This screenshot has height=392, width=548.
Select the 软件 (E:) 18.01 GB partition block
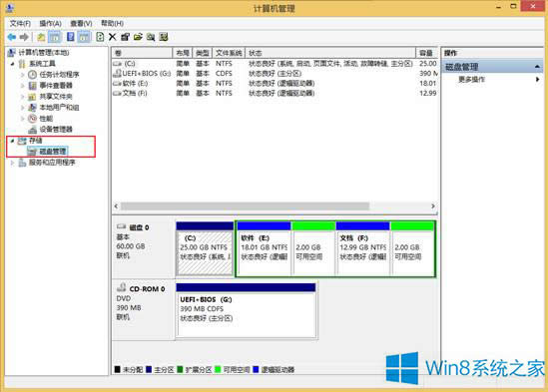(264, 248)
